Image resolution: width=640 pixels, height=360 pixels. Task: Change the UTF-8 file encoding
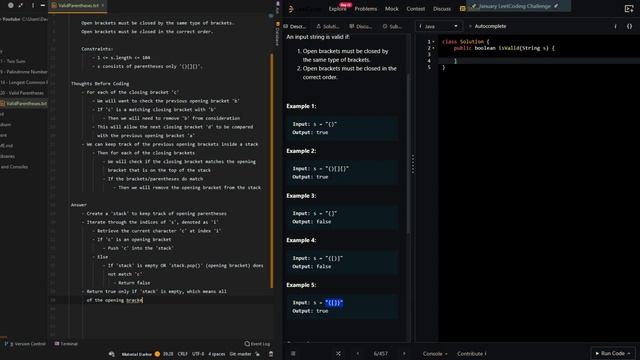click(198, 354)
